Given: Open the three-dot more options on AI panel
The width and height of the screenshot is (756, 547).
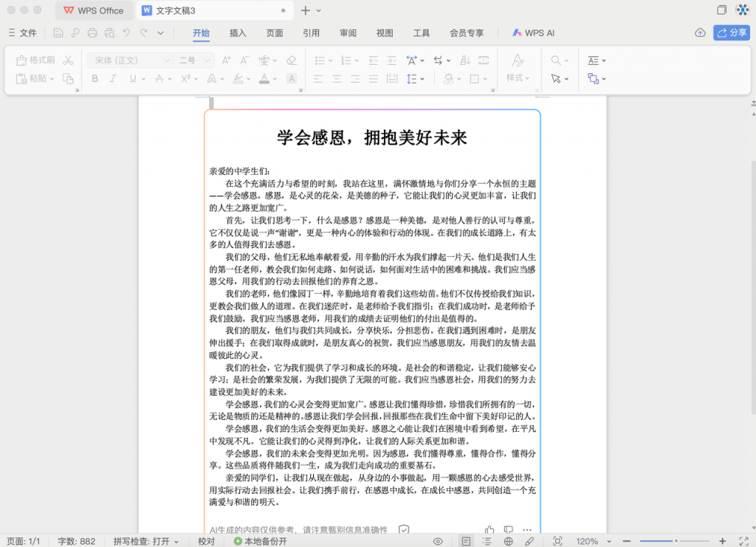Looking at the screenshot, I should [x=527, y=529].
